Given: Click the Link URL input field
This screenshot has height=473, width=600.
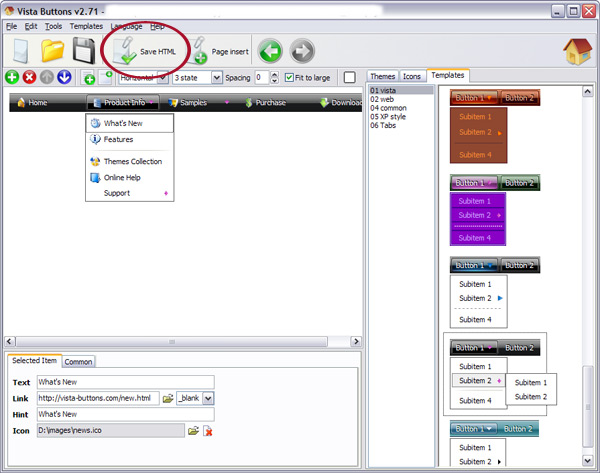Looking at the screenshot, I should [x=98, y=398].
